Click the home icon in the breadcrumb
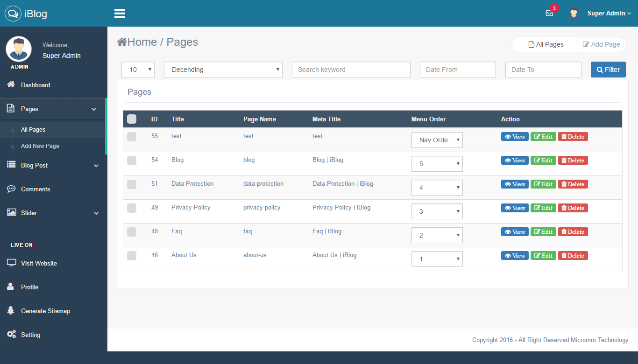Image resolution: width=638 pixels, height=364 pixels. [x=122, y=42]
